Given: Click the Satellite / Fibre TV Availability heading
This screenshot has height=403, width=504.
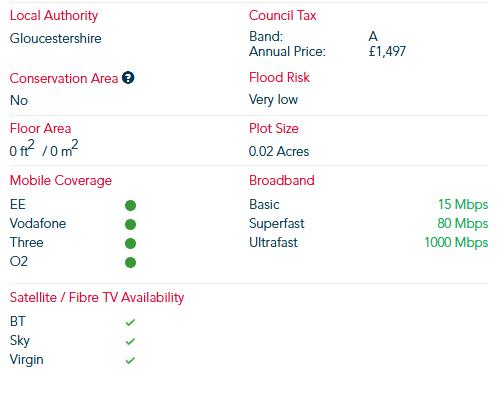Looking at the screenshot, I should pos(97,297).
